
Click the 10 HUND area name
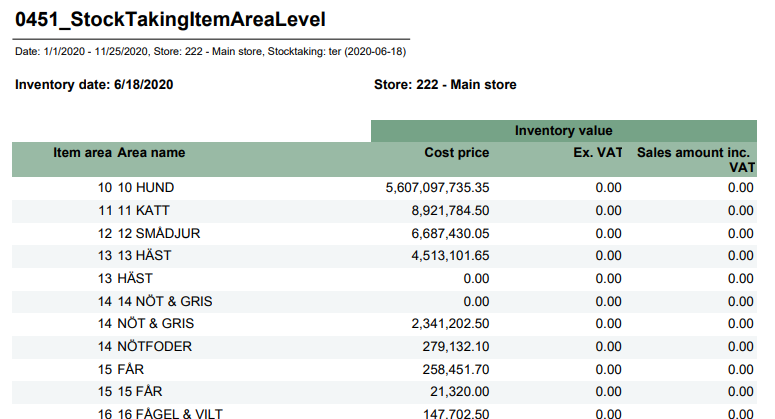pyautogui.click(x=146, y=187)
